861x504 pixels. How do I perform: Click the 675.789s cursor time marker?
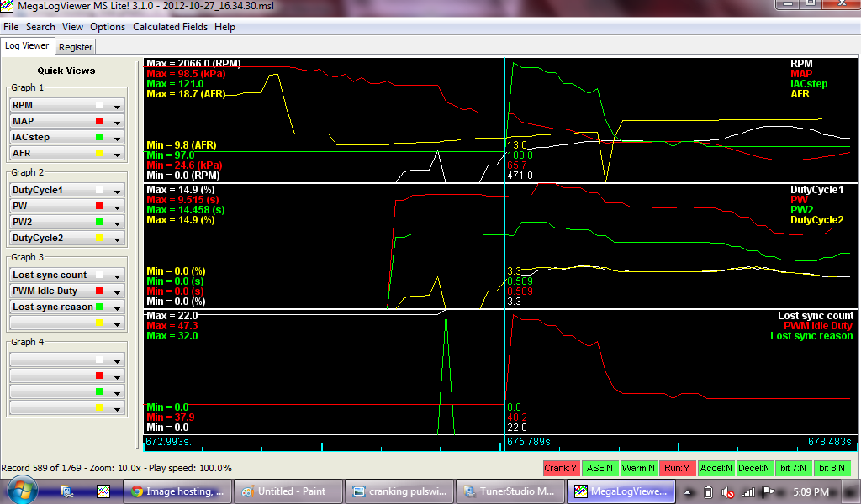pos(528,442)
